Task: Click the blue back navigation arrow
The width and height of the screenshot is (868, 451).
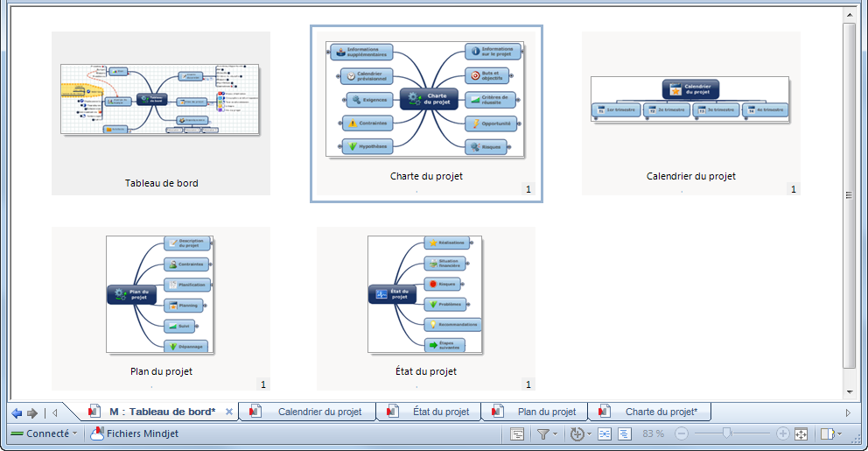Action: 17,412
